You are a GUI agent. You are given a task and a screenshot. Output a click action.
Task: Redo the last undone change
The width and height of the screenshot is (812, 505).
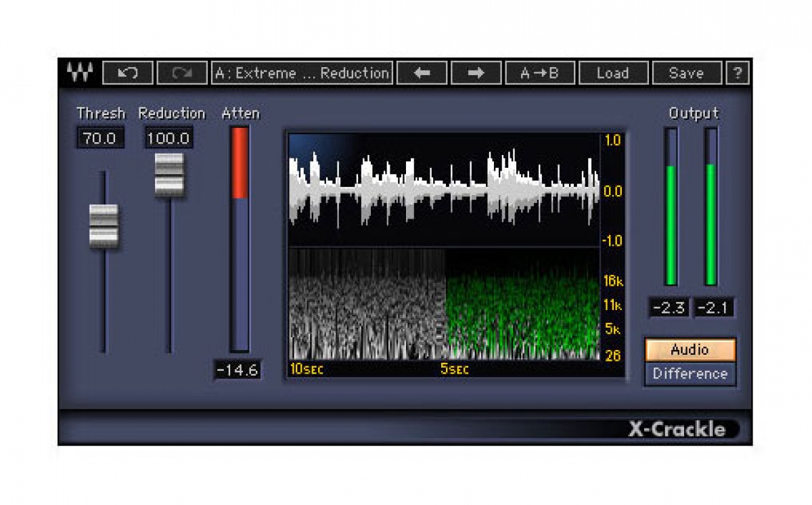[182, 72]
